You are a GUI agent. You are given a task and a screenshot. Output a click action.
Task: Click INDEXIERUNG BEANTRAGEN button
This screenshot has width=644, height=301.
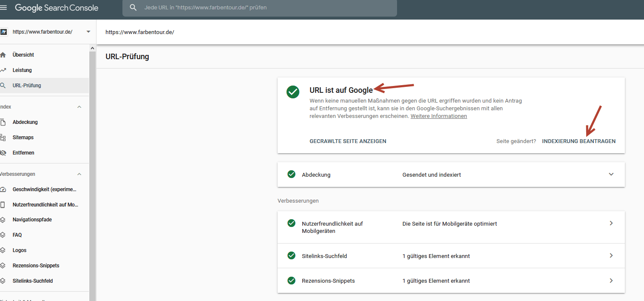click(579, 141)
